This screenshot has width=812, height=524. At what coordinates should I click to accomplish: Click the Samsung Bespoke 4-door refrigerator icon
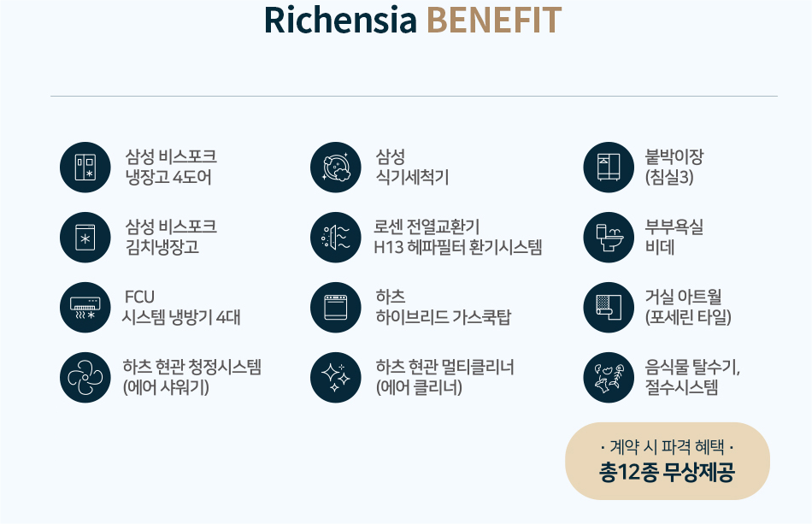85,168
